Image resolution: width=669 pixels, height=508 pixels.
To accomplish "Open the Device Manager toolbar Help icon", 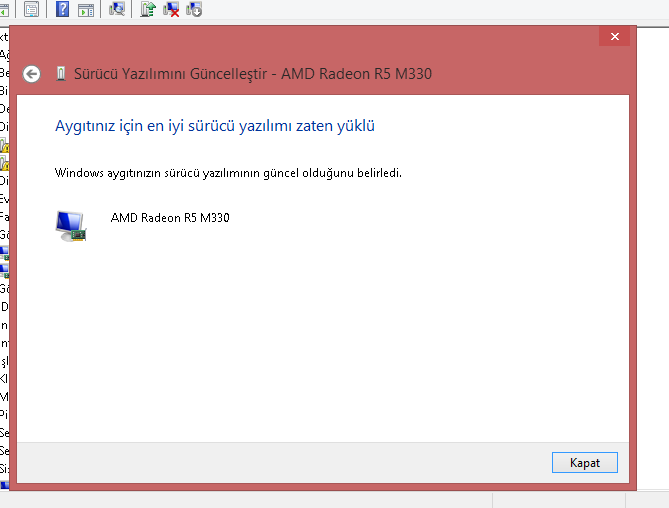I will coord(62,9).
